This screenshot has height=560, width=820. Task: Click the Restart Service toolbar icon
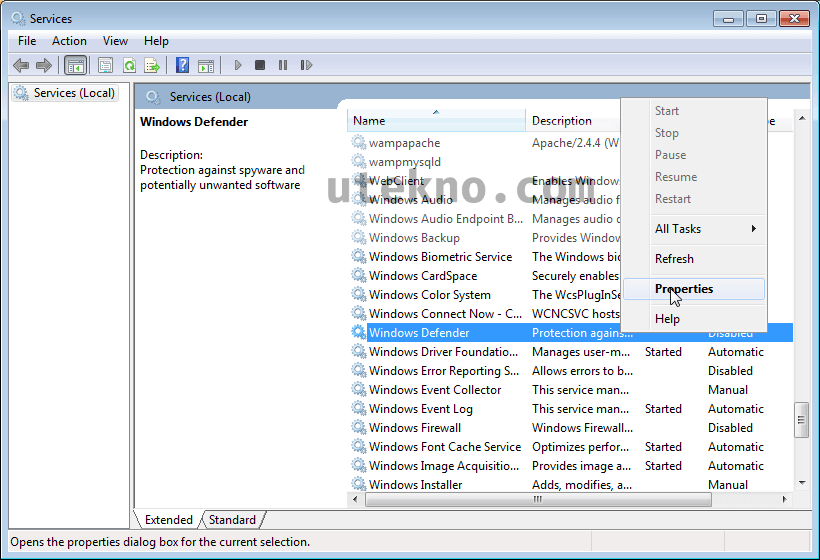(306, 65)
